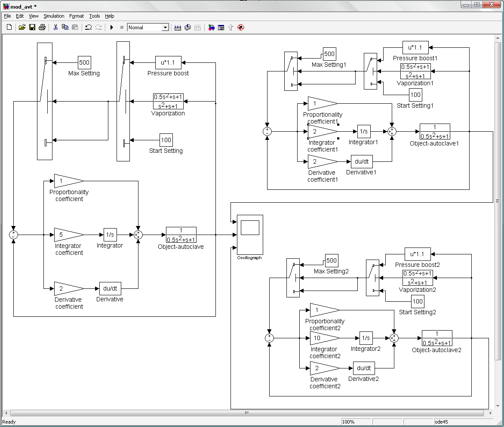Open the Simulation menu
The height and width of the screenshot is (427, 504).
(54, 16)
